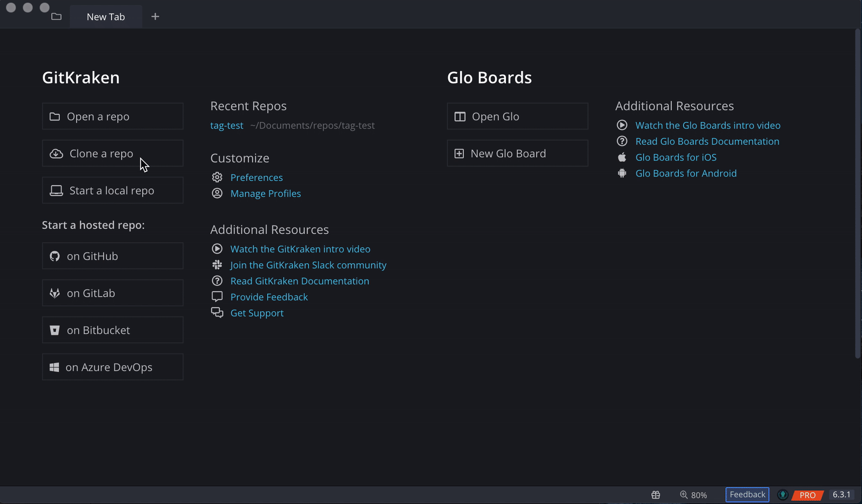The width and height of the screenshot is (862, 504).
Task: Click the 80% zoom level
Action: pyautogui.click(x=699, y=495)
